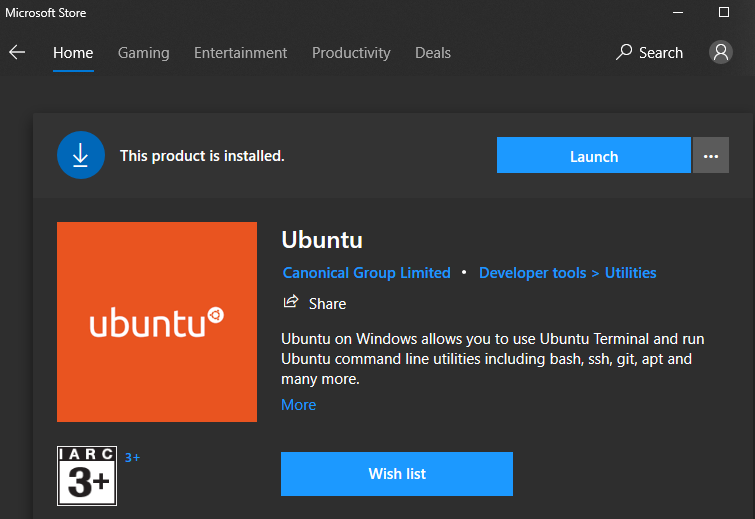
Task: Go to the Entertainment tab
Action: [240, 52]
